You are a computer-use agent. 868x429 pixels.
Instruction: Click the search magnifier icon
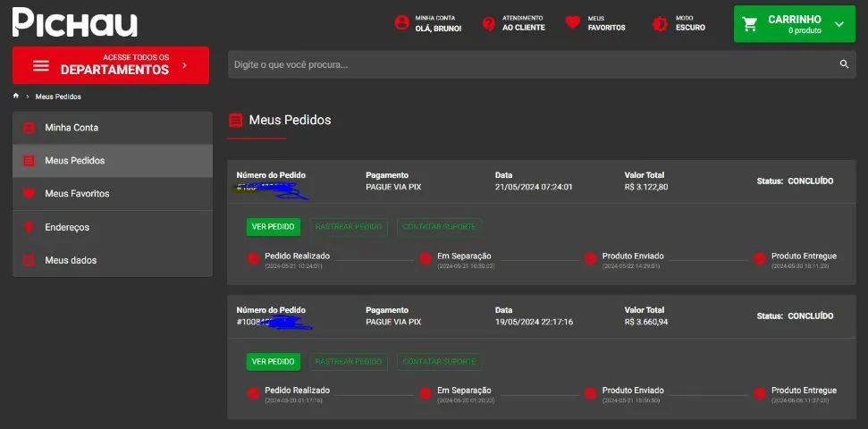pos(843,64)
